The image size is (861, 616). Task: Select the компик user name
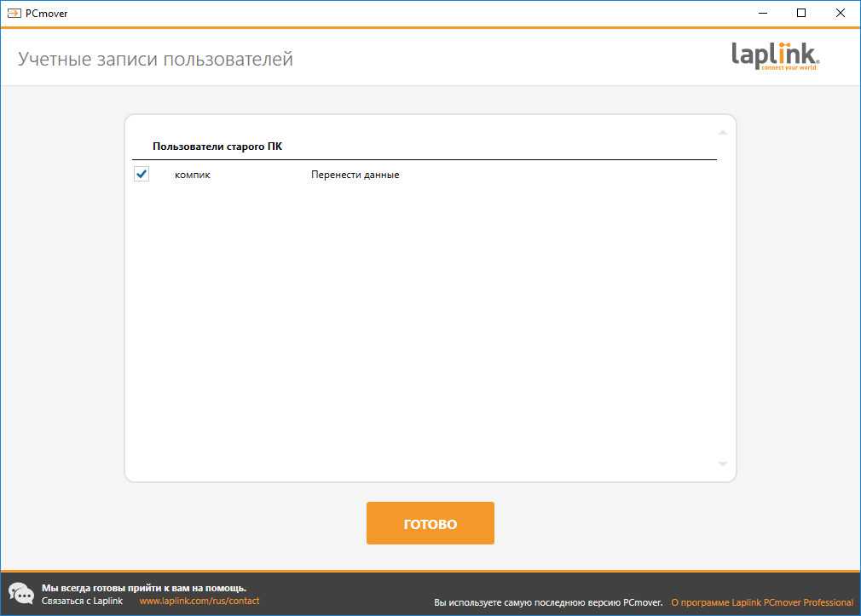tap(193, 175)
